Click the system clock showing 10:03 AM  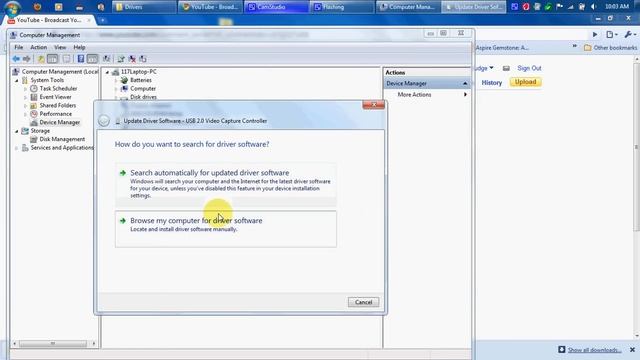click(x=617, y=7)
